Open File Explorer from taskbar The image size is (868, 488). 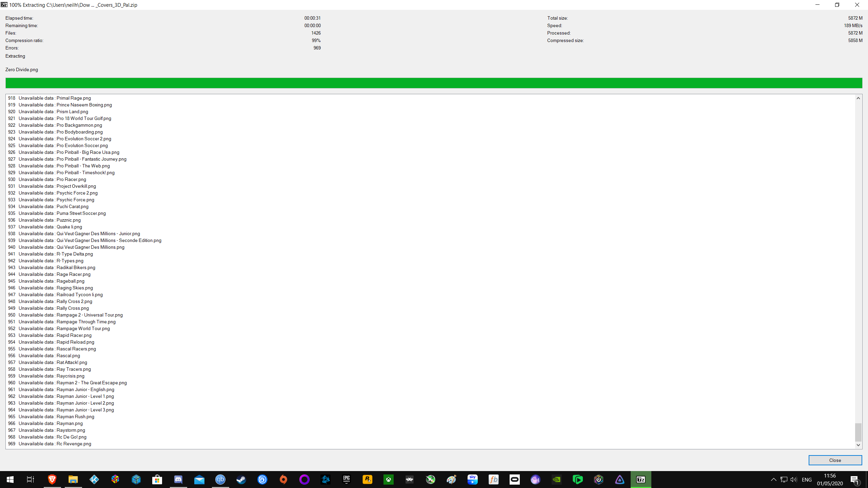(73, 480)
